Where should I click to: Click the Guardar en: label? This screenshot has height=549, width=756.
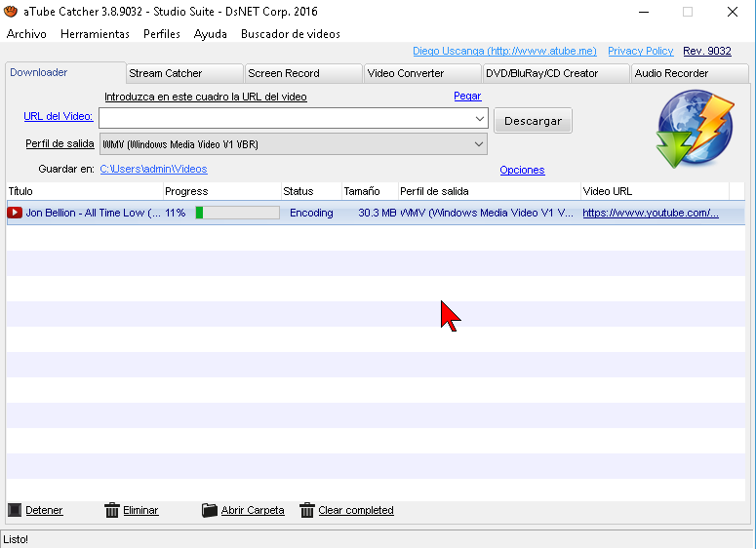pos(66,169)
